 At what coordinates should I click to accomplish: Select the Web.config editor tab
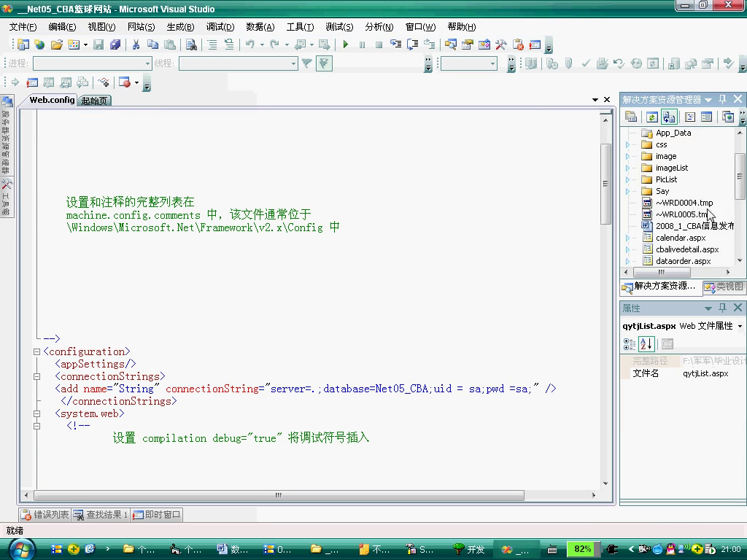pyautogui.click(x=52, y=100)
